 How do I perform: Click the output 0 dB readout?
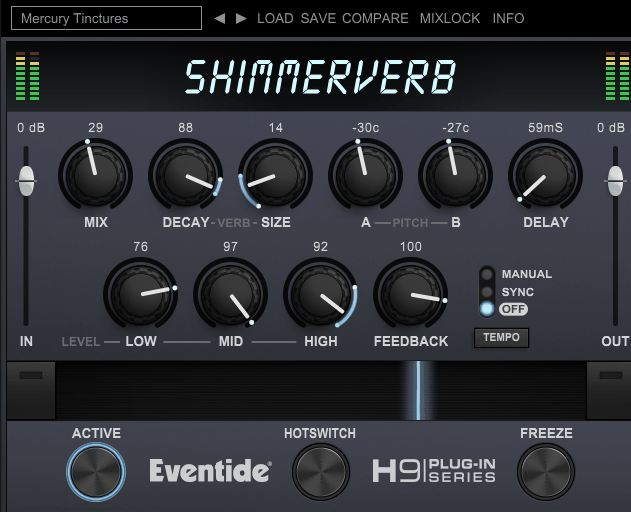click(x=611, y=128)
